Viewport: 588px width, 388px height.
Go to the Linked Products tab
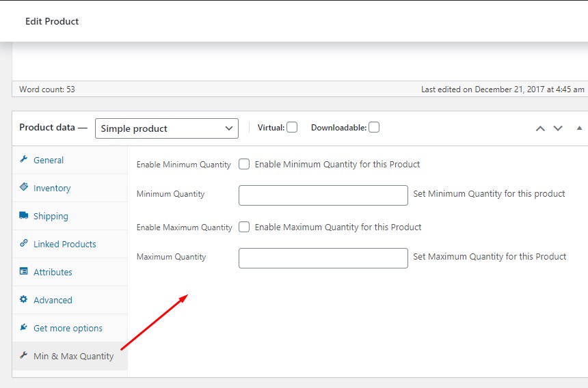tap(70, 244)
